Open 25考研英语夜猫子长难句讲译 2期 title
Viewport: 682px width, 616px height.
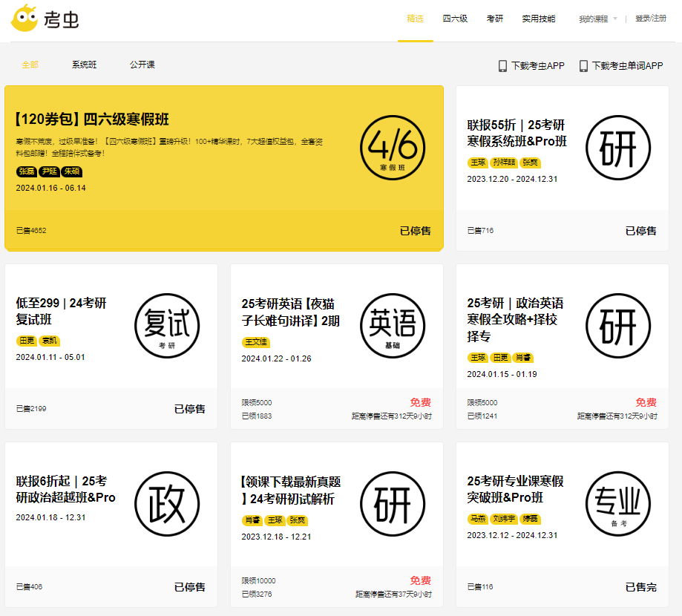291,312
